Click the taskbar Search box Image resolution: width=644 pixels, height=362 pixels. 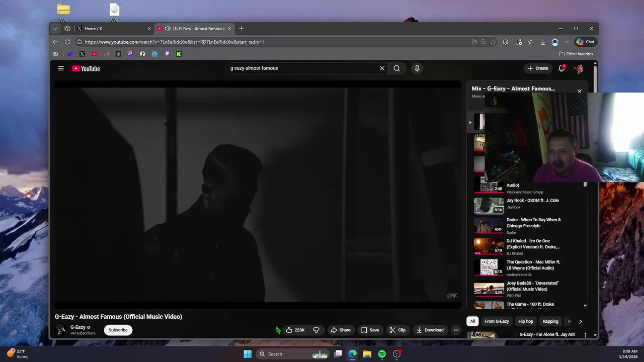(293, 354)
